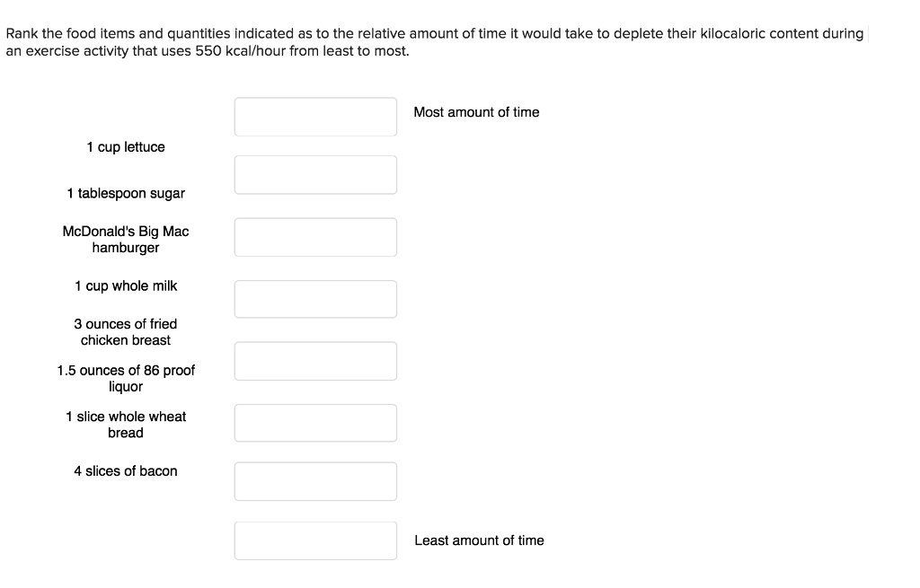920x588 pixels.
Task: Select the 3 ounces of fried chicken breast item
Action: (126, 331)
